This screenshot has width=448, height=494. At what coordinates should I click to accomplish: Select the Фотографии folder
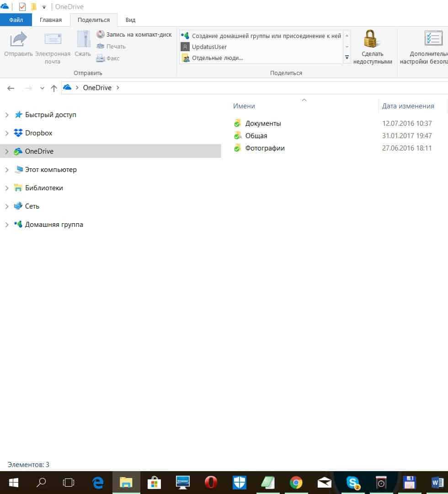click(x=259, y=148)
